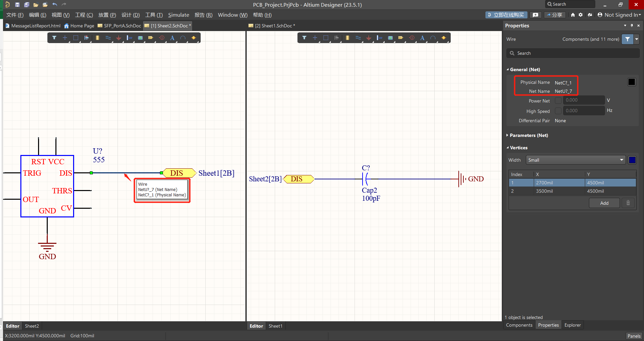Click the Undo arrow in title bar
Image resolution: width=644 pixels, height=341 pixels.
point(55,5)
